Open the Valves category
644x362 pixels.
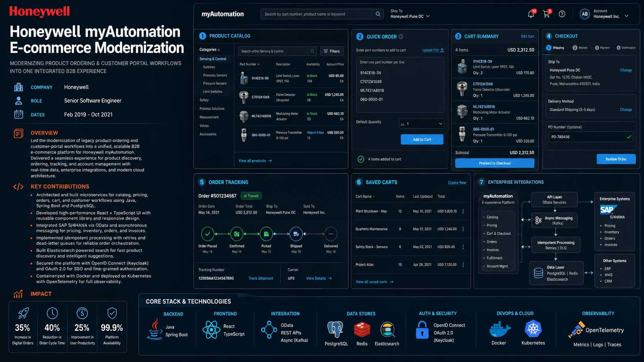click(x=204, y=126)
